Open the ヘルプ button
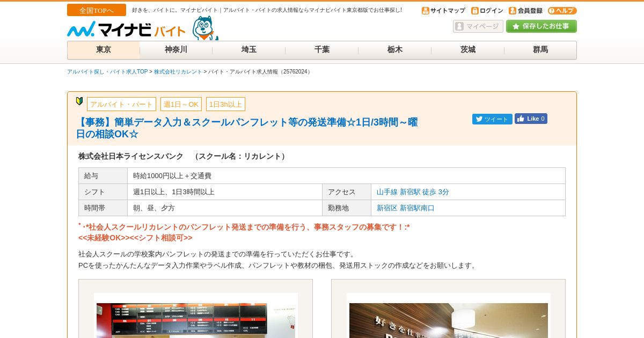This screenshot has height=338, width=644. click(562, 11)
